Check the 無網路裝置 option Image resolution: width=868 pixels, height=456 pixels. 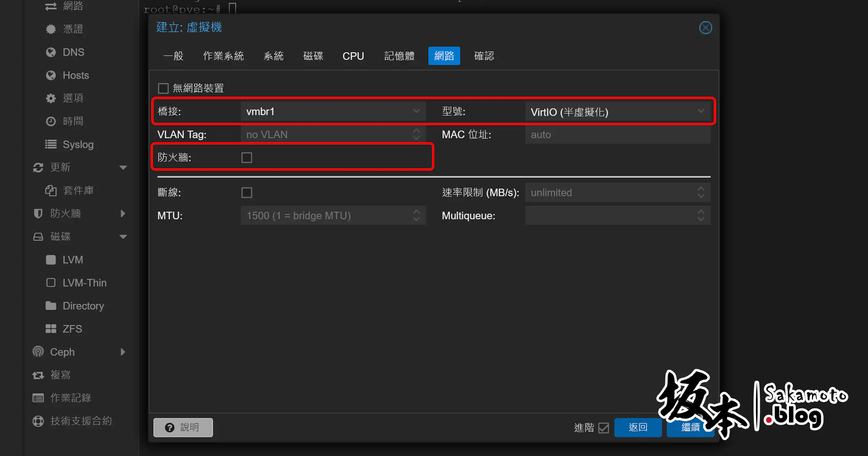pyautogui.click(x=163, y=88)
